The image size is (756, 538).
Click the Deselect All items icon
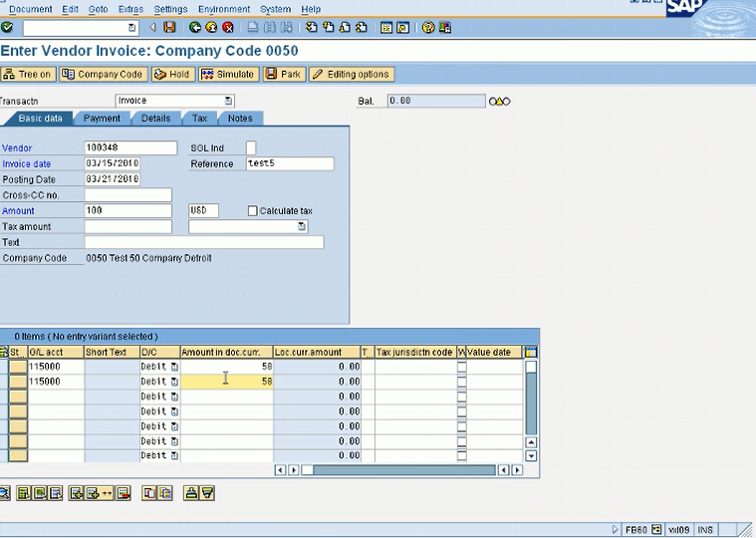[x=56, y=493]
